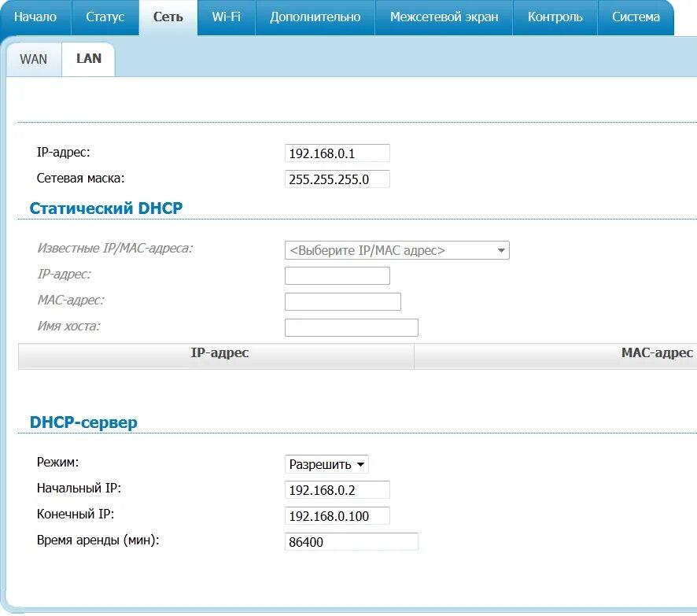Screen dimensions: 697x616
Task: Switch to the Статус tab
Action: [x=105, y=17]
